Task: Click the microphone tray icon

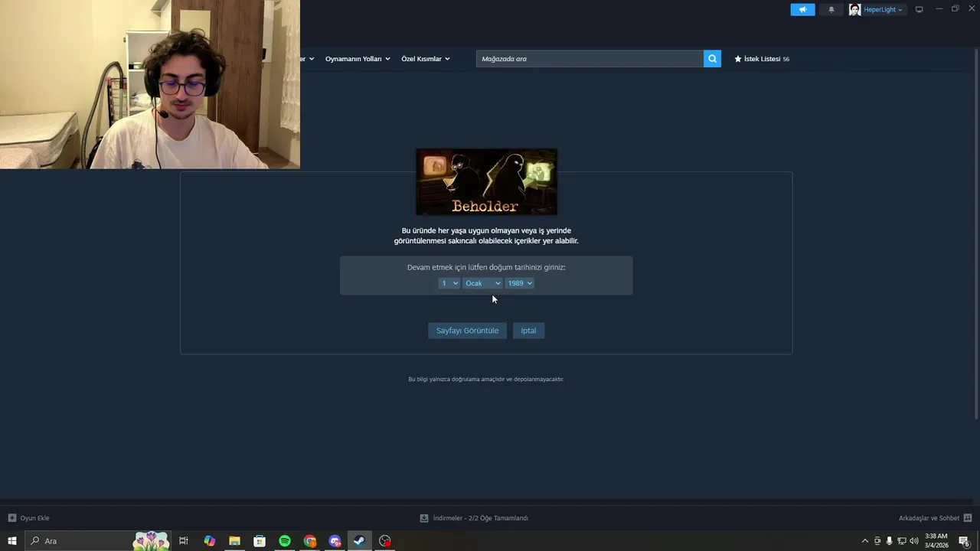Action: 890,541
